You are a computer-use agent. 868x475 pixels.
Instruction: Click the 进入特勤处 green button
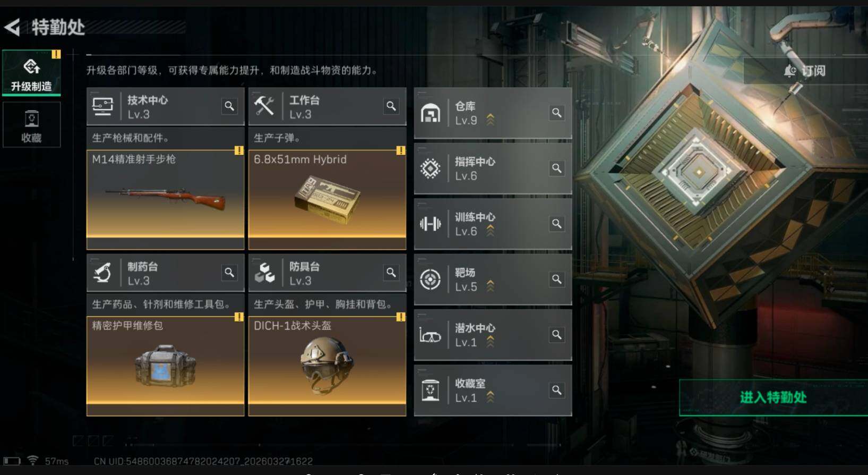click(x=774, y=397)
